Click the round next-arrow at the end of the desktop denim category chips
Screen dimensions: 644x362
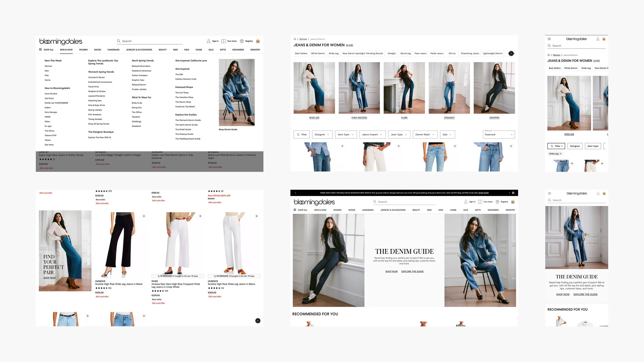[511, 54]
